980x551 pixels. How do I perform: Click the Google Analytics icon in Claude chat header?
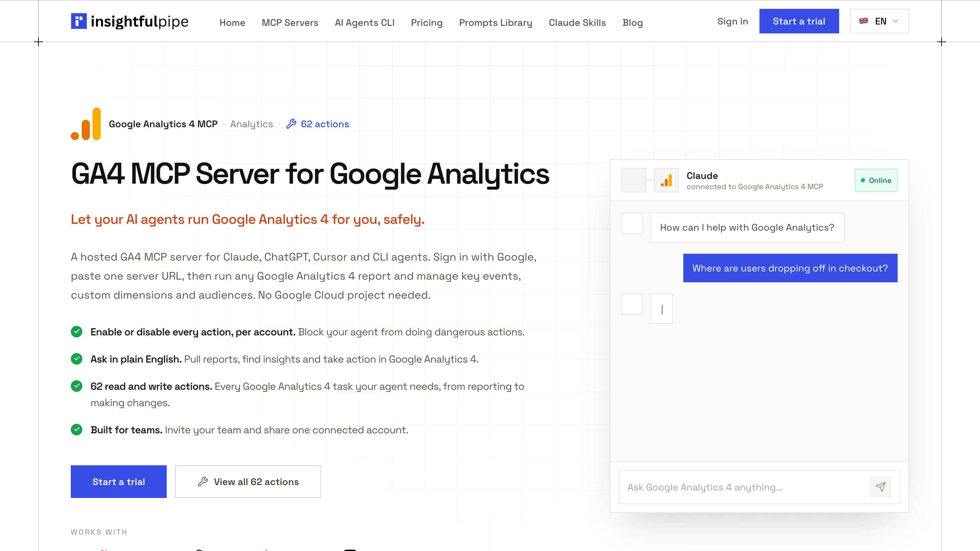pos(666,180)
